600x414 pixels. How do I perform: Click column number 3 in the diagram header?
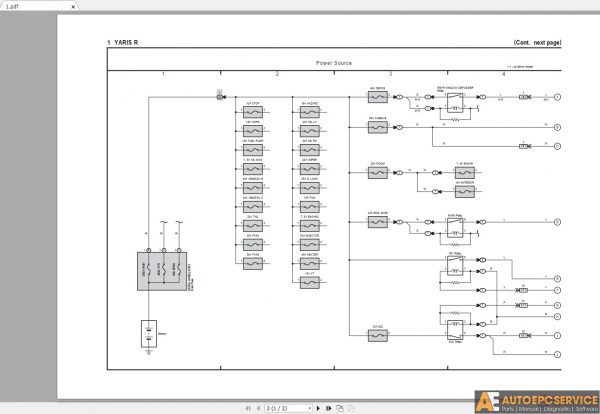pyautogui.click(x=390, y=74)
